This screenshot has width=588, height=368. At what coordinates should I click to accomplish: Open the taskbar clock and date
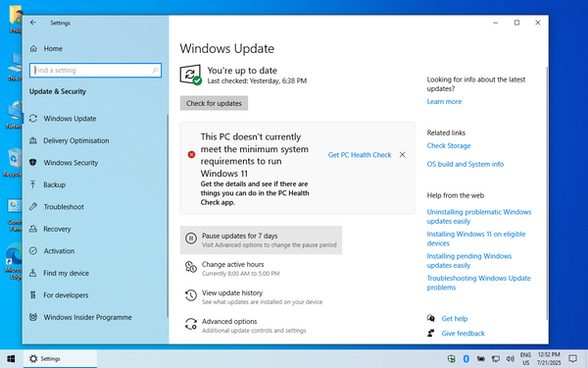tap(549, 359)
